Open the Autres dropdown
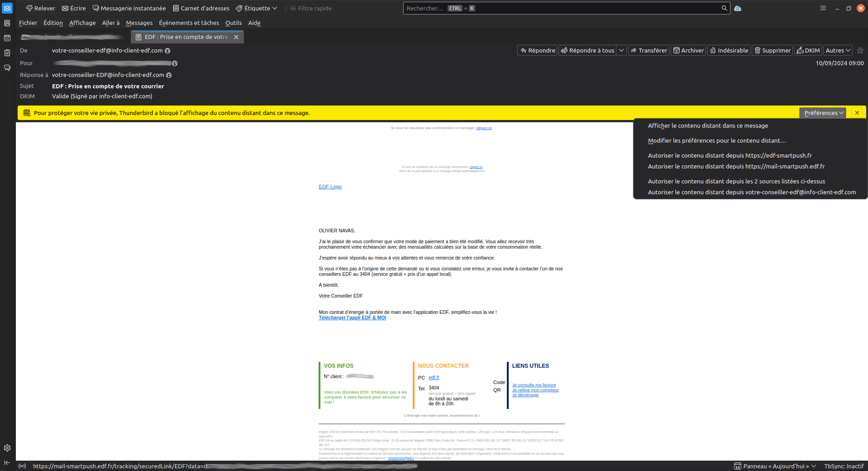Viewport: 868px width, 471px height. pos(838,50)
